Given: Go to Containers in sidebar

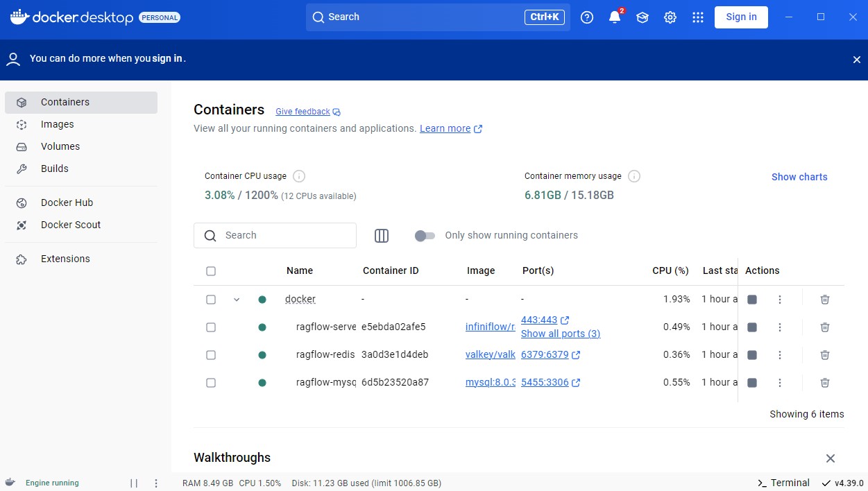Looking at the screenshot, I should tap(81, 102).
